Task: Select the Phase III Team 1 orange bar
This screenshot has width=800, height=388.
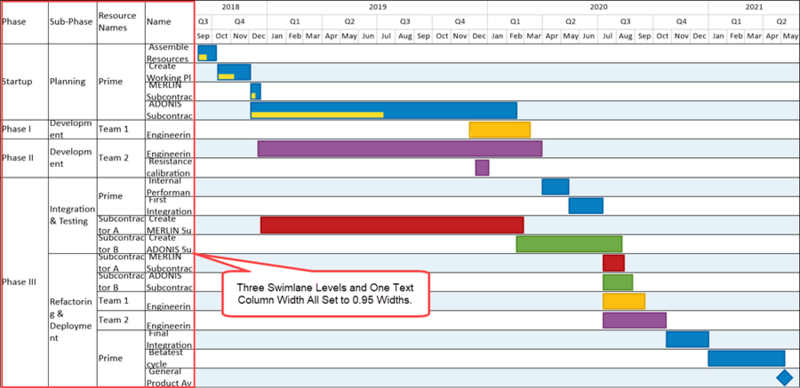Action: point(624,301)
